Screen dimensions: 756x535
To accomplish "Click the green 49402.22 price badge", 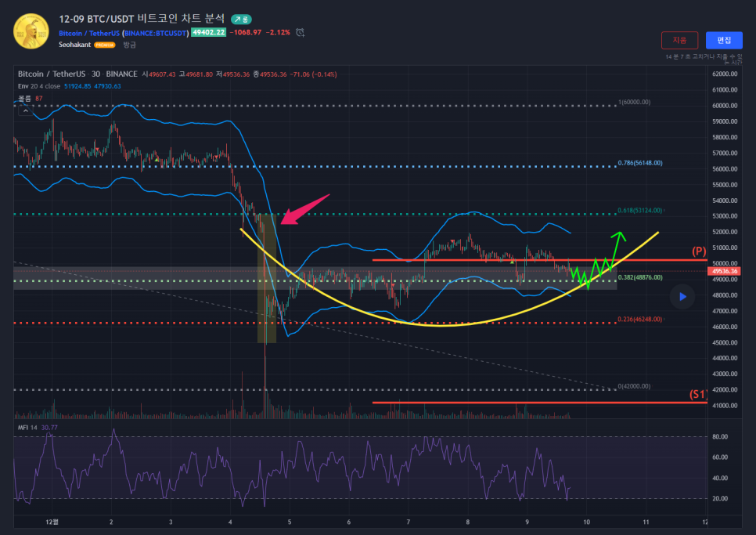I will tap(209, 32).
